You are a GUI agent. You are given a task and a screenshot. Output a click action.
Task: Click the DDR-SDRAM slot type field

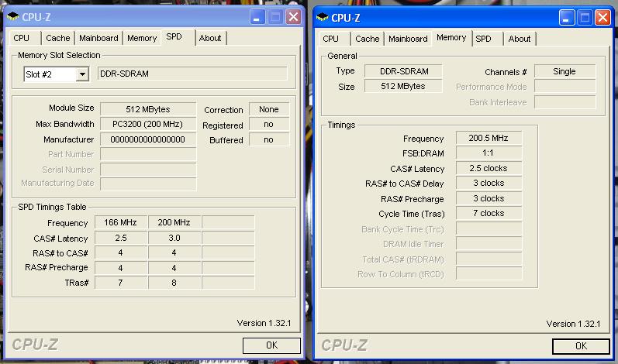192,74
